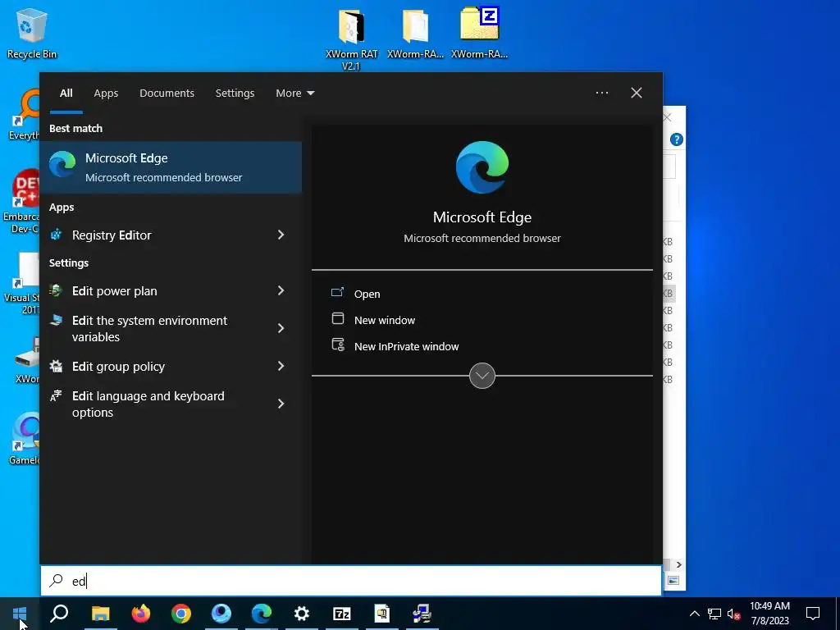Open the Visual Studio desktop shortcut
This screenshot has height=630, width=840.
pos(21,284)
